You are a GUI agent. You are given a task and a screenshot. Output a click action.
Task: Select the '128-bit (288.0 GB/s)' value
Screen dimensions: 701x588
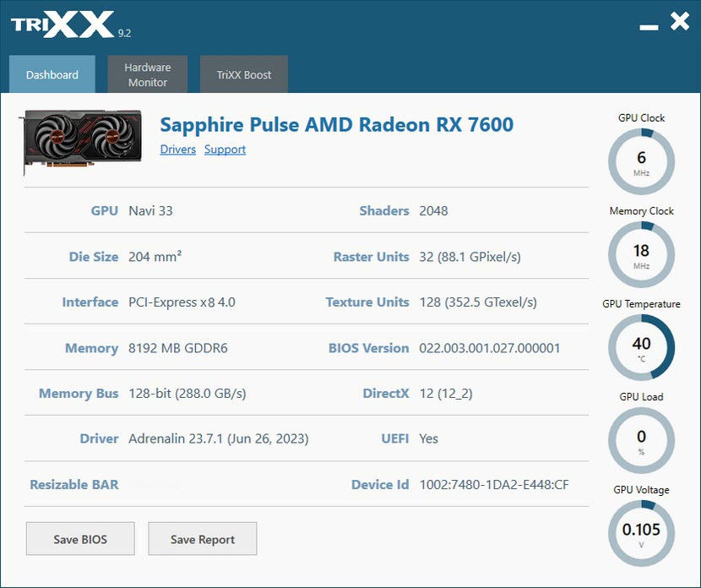(x=187, y=394)
